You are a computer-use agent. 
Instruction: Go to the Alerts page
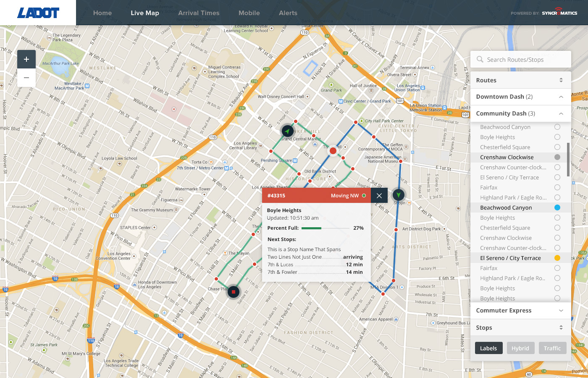[x=288, y=13]
